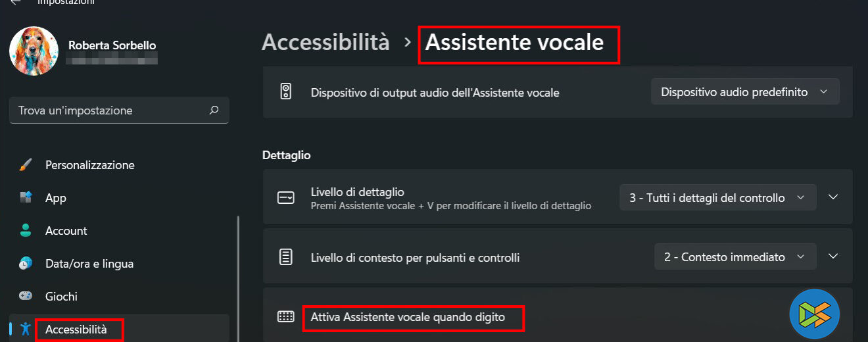Go to Accessibilità breadcrumb link

(x=325, y=43)
